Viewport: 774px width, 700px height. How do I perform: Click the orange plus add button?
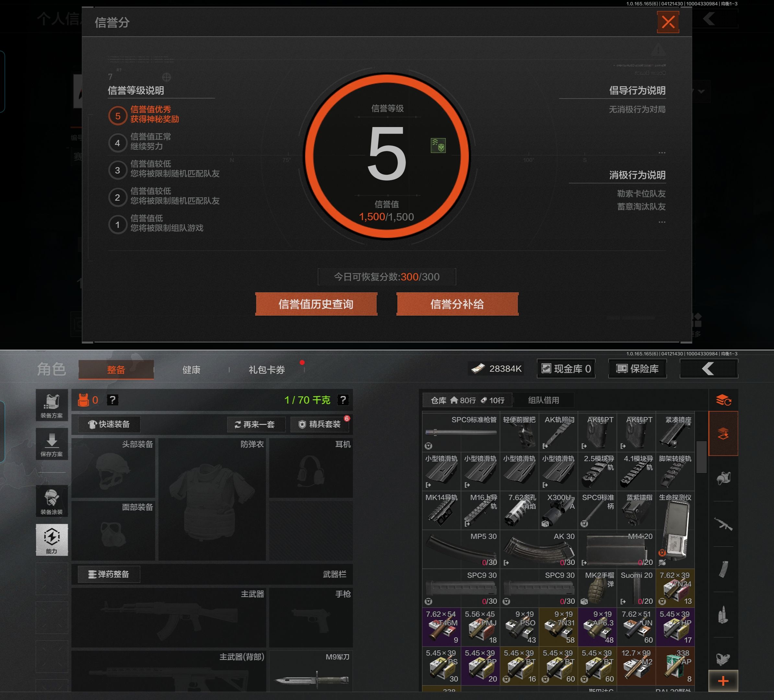click(x=723, y=681)
